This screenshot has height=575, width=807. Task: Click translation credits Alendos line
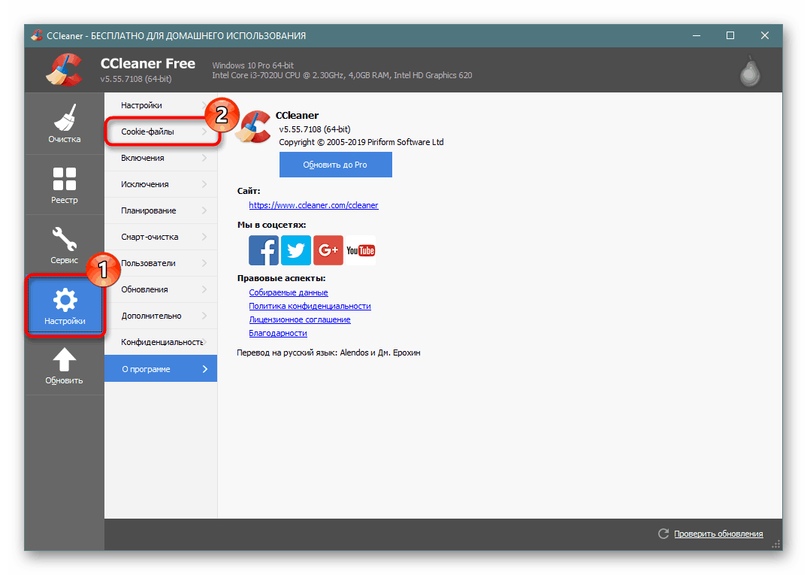tap(328, 353)
